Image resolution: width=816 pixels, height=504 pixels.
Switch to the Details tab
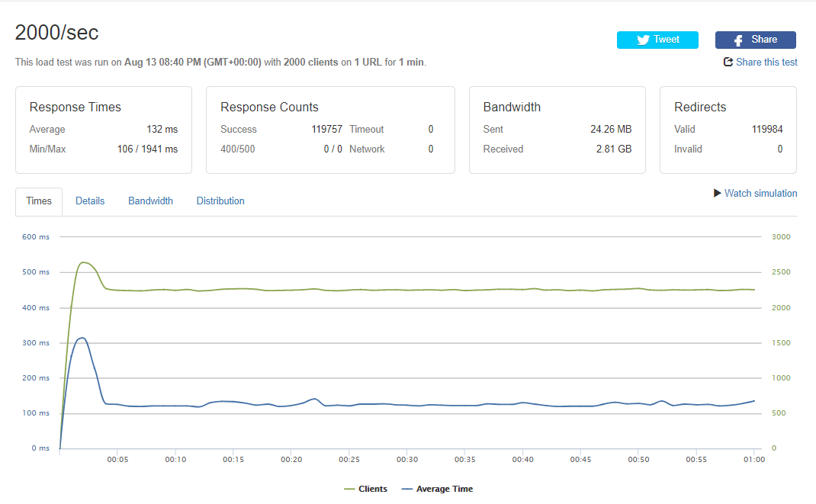[90, 201]
